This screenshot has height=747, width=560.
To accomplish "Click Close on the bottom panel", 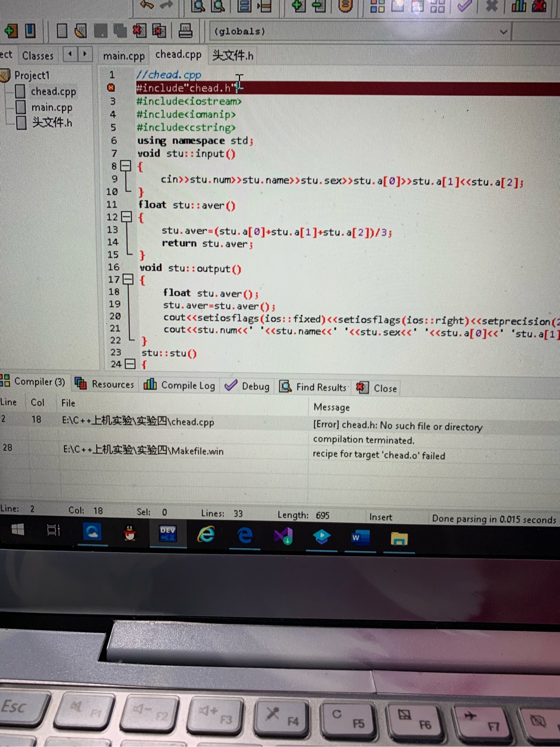I will tap(377, 388).
